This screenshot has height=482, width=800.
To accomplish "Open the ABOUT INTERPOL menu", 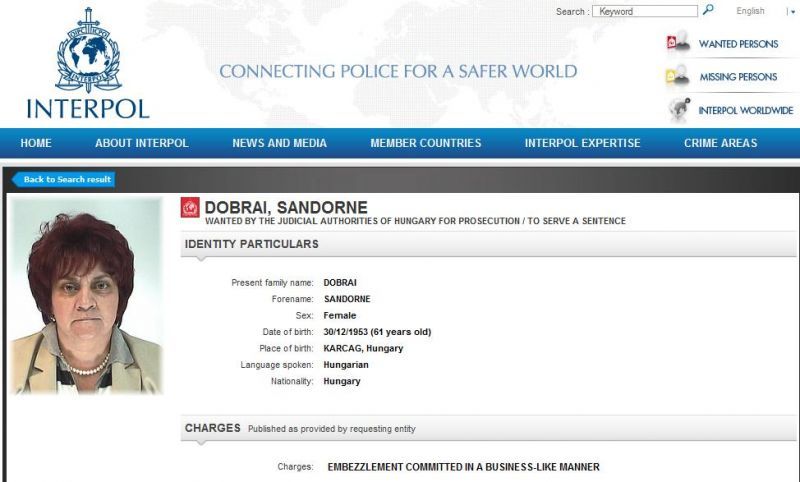I will 142,143.
